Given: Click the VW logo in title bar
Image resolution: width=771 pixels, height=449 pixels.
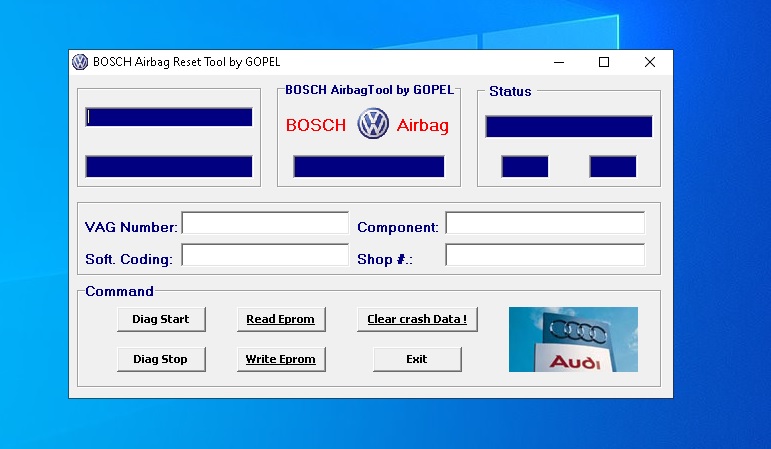Looking at the screenshot, I should click(x=80, y=62).
